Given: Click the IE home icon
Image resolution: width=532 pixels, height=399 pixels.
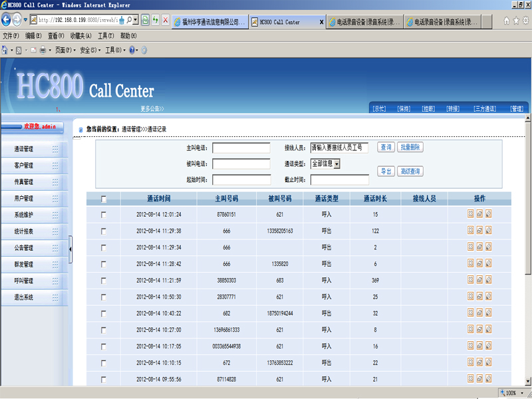Looking at the screenshot, I should point(507,21).
